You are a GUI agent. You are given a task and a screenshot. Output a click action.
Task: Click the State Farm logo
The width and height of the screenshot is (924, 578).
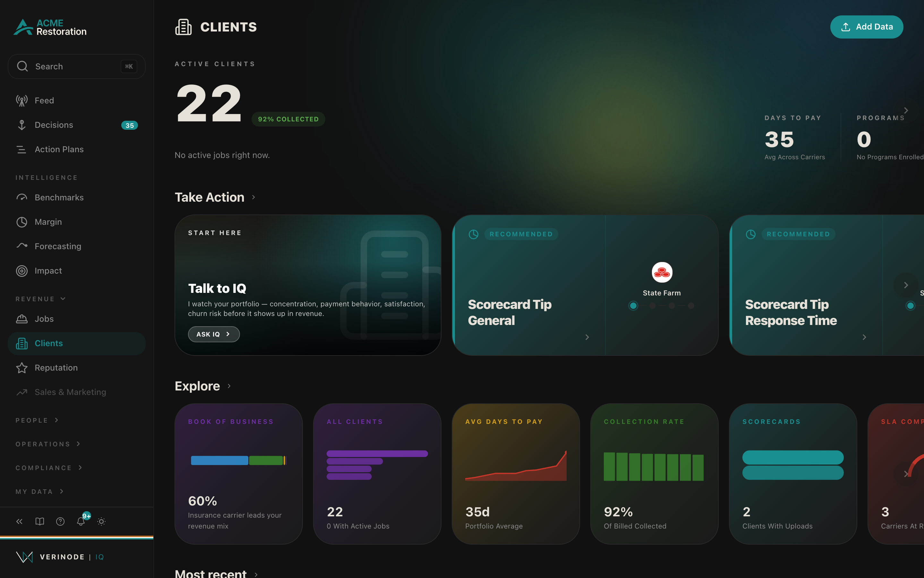coord(662,272)
